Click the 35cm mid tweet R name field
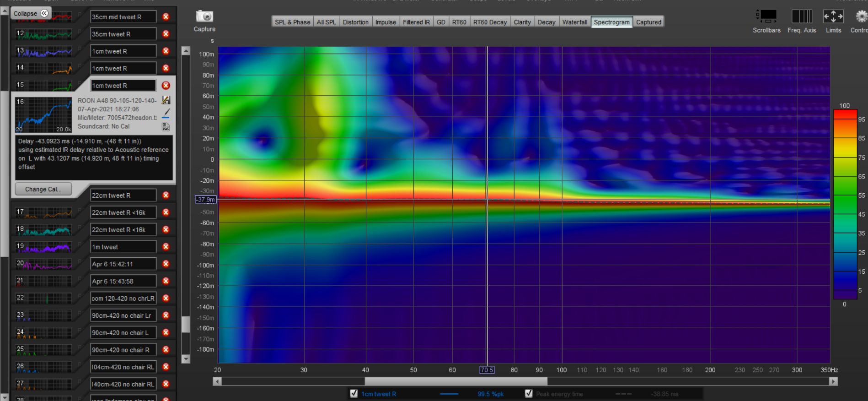Image resolution: width=868 pixels, height=401 pixels. [123, 17]
